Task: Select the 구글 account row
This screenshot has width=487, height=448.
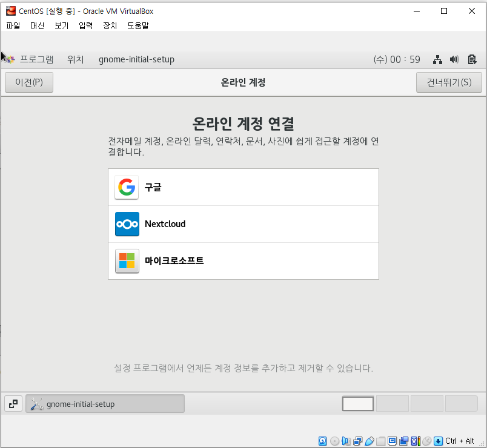Action: click(x=243, y=187)
